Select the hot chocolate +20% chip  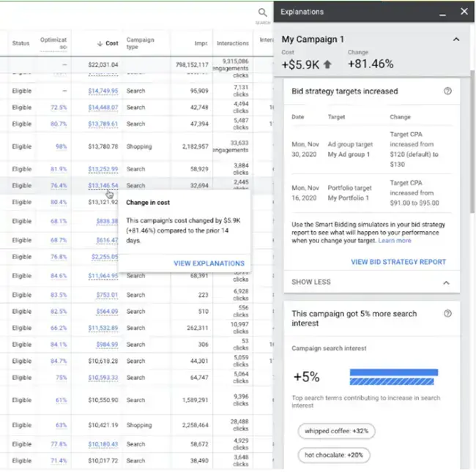pos(334,455)
